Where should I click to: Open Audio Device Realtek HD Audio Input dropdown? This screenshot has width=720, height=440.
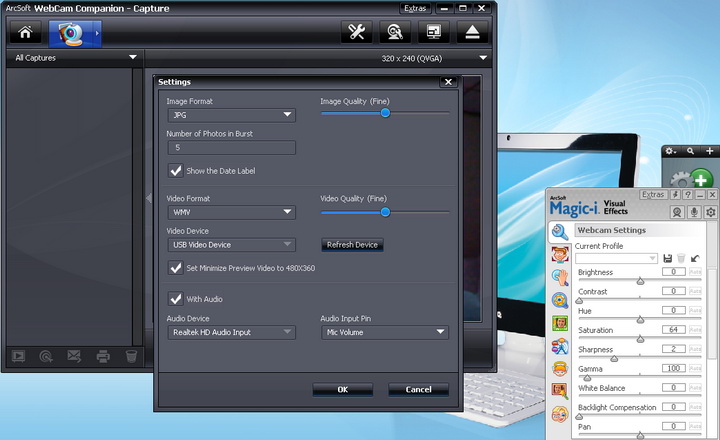[231, 332]
